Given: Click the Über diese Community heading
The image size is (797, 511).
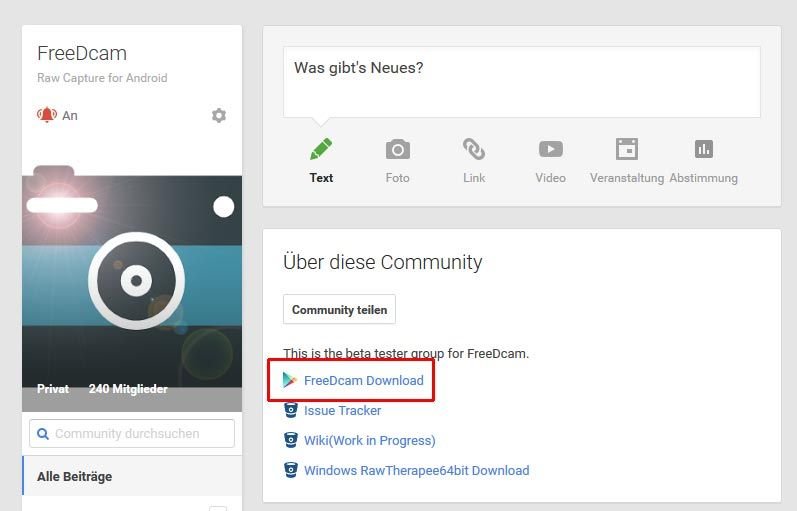Looking at the screenshot, I should coord(382,262).
